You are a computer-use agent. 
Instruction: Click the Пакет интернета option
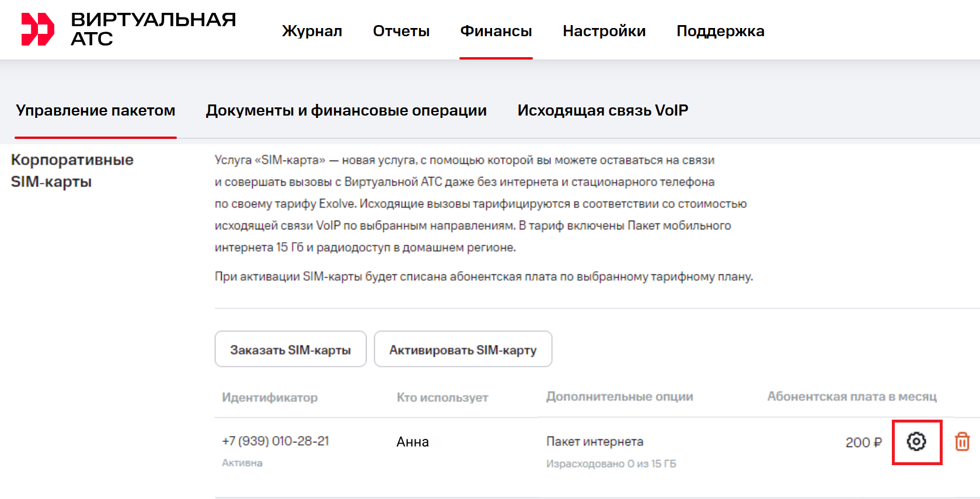[x=595, y=442]
